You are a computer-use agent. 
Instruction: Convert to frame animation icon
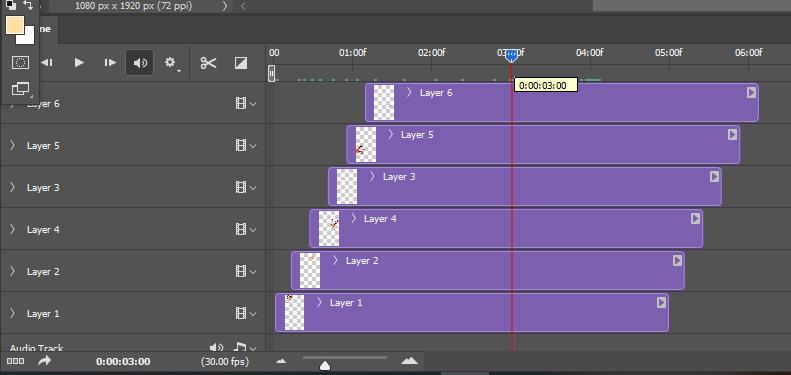[16, 361]
